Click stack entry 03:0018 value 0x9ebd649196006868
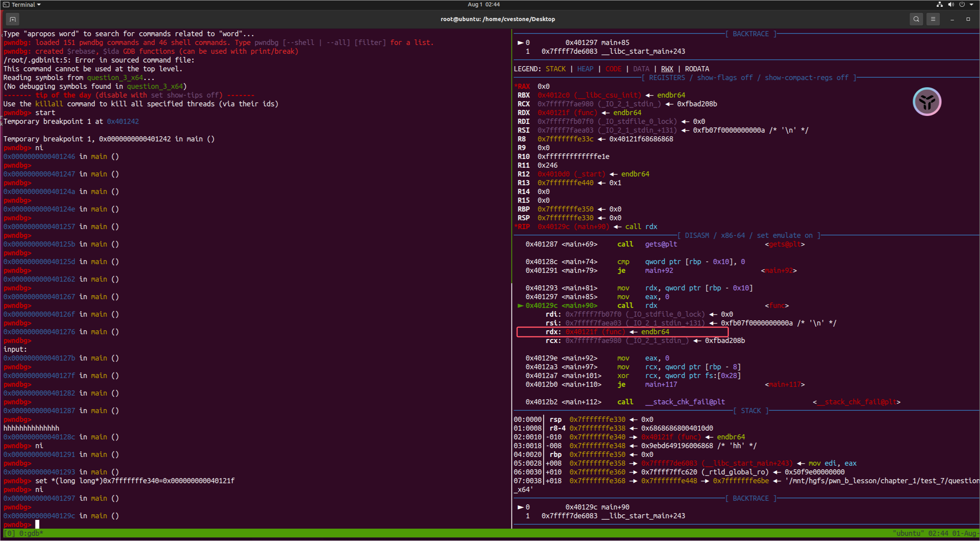 (677, 446)
